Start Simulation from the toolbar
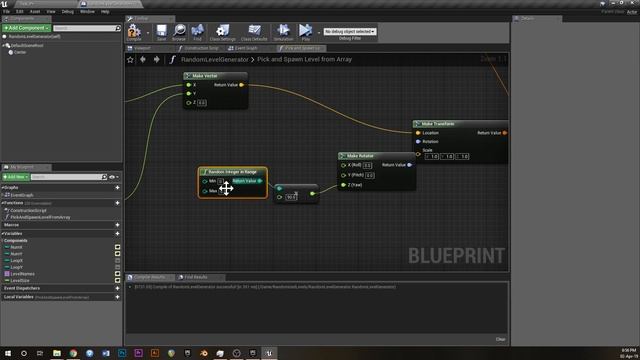 283,32
